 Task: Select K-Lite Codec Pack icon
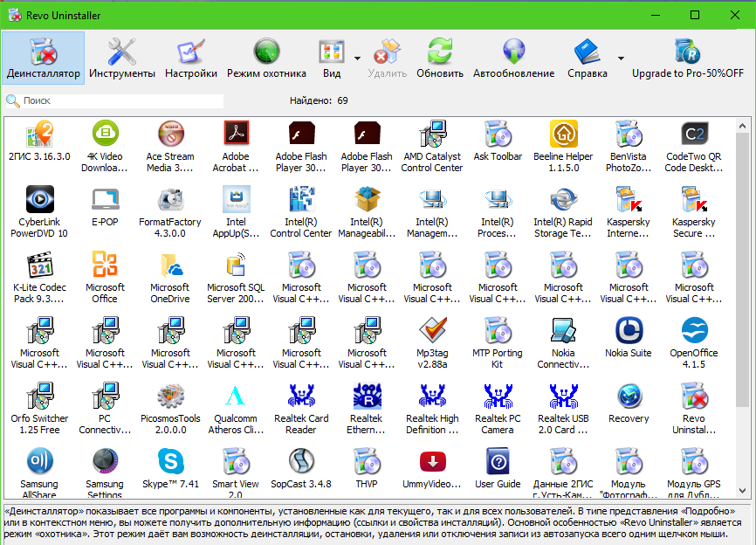39,265
